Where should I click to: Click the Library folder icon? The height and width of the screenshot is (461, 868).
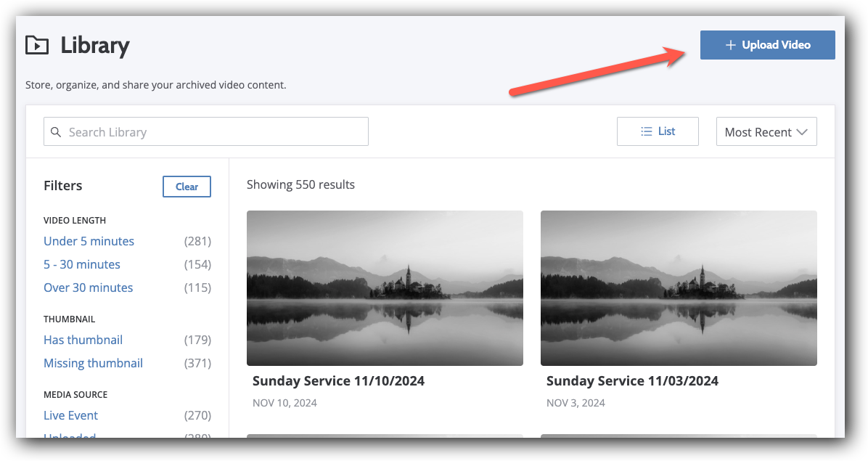[x=37, y=45]
